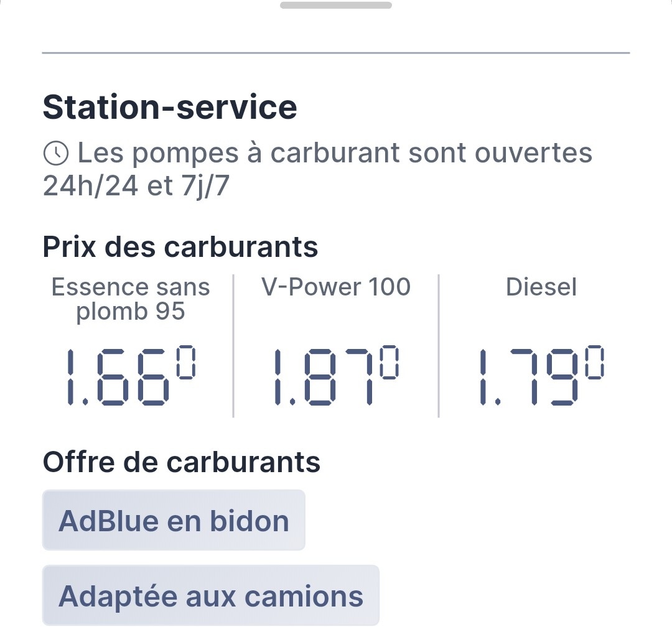Select the Diesel label
Image resolution: width=672 pixels, height=632 pixels.
(541, 287)
